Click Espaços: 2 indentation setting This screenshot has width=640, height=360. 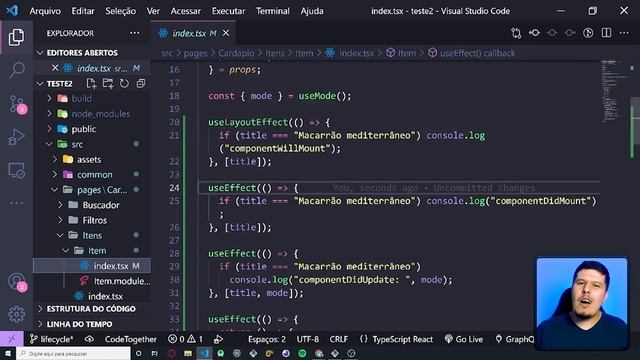pyautogui.click(x=267, y=339)
